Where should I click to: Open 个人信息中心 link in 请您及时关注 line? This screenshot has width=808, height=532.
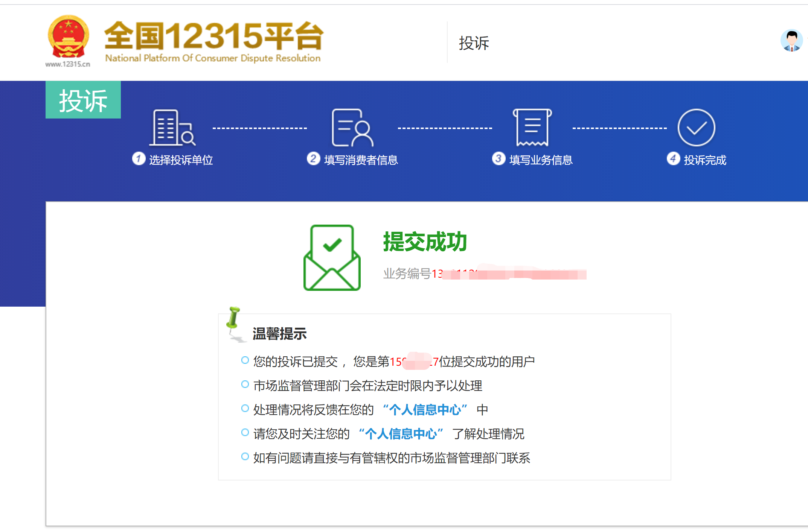[x=401, y=434]
